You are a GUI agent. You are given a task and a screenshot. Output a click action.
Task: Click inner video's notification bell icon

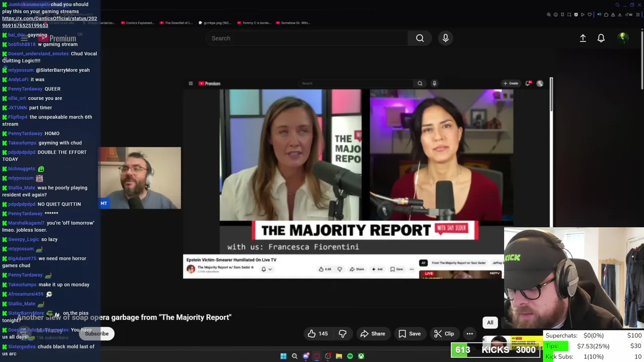point(528,83)
